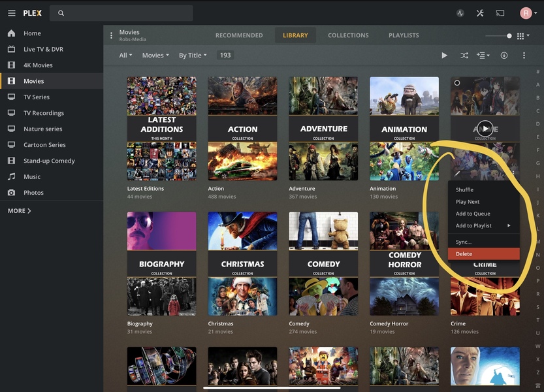Jump to letter S in index

[537, 307]
